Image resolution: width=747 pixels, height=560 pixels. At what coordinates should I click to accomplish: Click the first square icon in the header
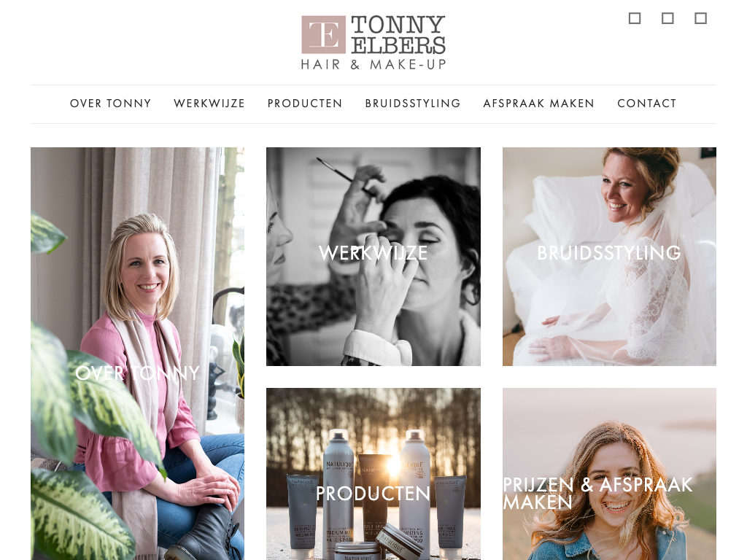(x=635, y=18)
